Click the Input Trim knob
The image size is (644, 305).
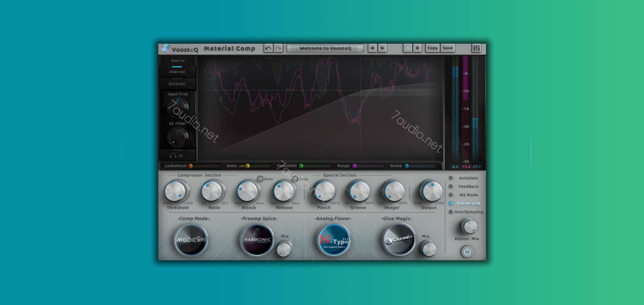(x=178, y=107)
